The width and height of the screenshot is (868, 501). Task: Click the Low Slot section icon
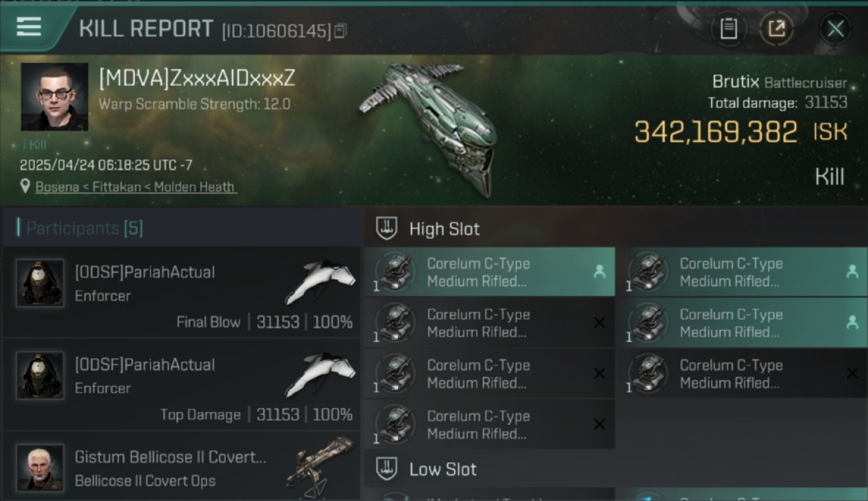tap(387, 469)
